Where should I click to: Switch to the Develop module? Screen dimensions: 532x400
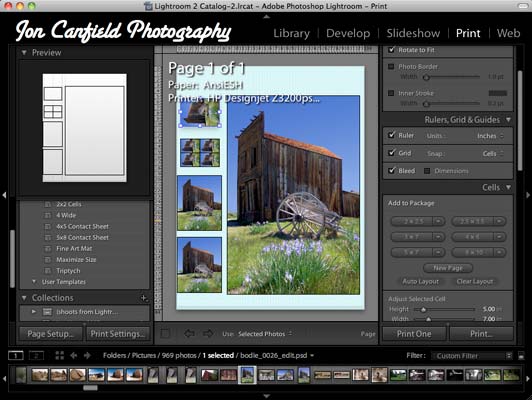coord(348,33)
